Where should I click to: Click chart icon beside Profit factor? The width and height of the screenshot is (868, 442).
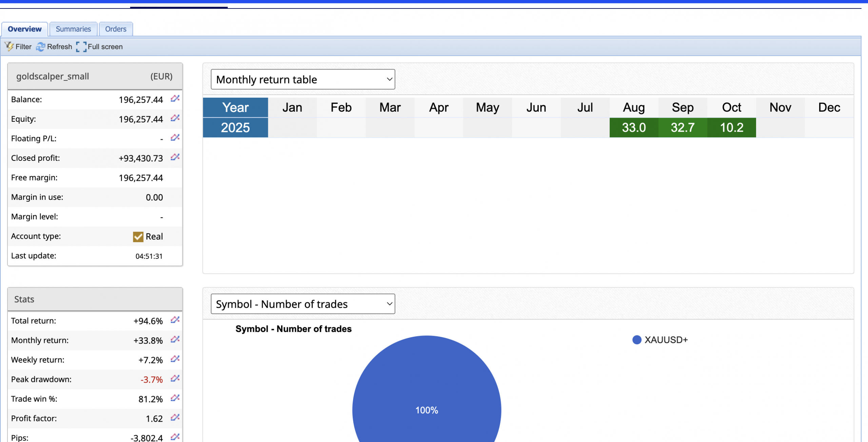pyautogui.click(x=175, y=418)
